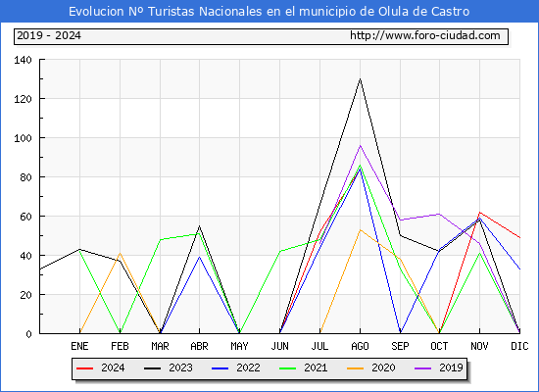Click the JUL month axis label

(320, 346)
